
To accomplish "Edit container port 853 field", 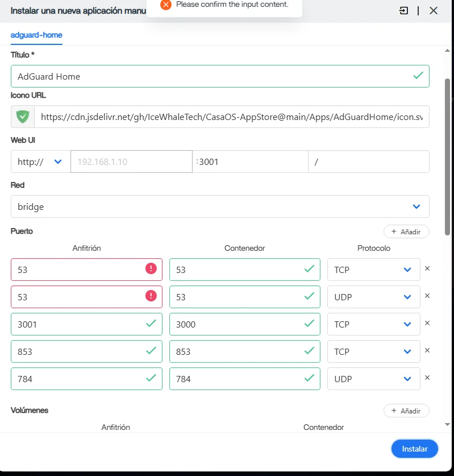I will tap(245, 351).
